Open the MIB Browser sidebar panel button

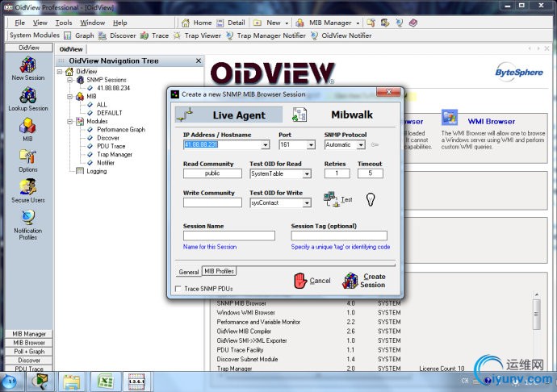pos(29,343)
